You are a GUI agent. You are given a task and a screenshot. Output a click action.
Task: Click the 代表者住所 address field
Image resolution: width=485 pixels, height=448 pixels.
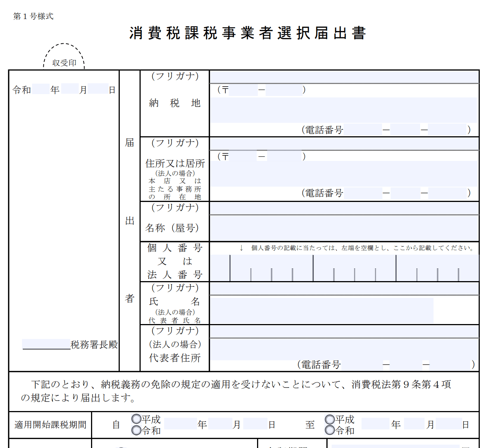point(344,349)
